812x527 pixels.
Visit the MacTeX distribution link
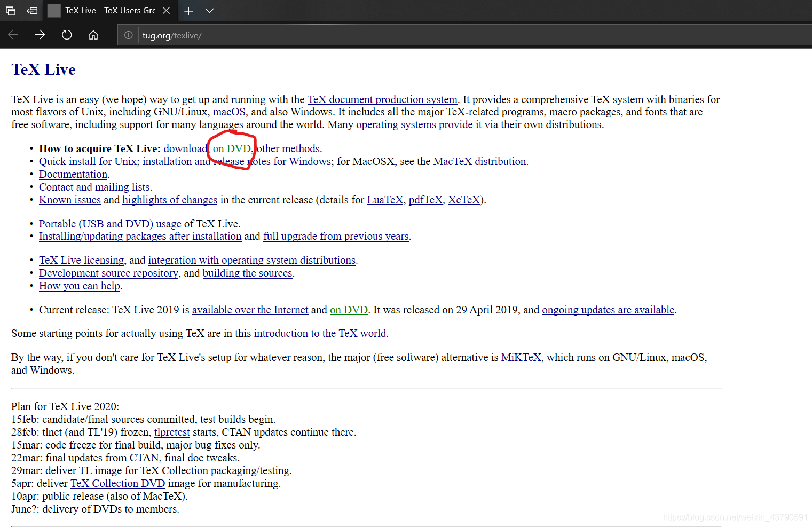tap(479, 162)
